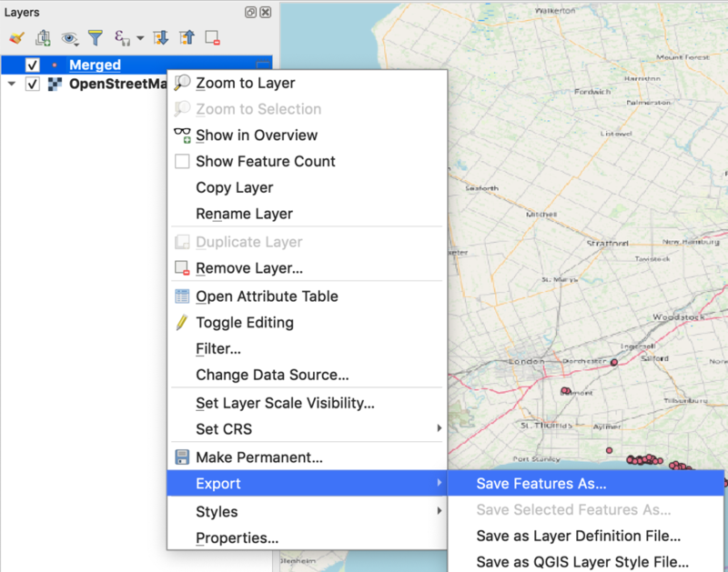Enable Show Feature Count for Merged
Viewport: 728px width, 572px height.
coord(264,161)
